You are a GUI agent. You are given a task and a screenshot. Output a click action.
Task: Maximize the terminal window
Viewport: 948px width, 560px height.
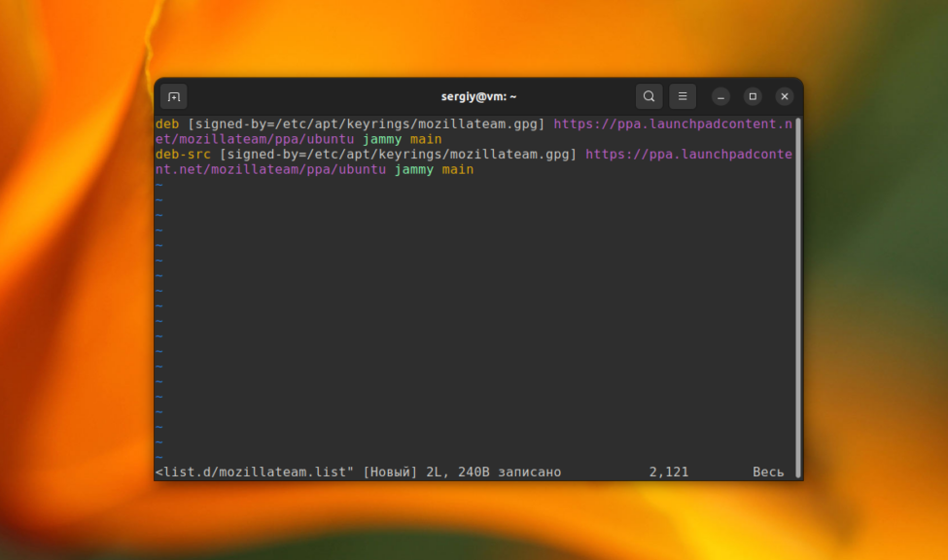pyautogui.click(x=753, y=97)
